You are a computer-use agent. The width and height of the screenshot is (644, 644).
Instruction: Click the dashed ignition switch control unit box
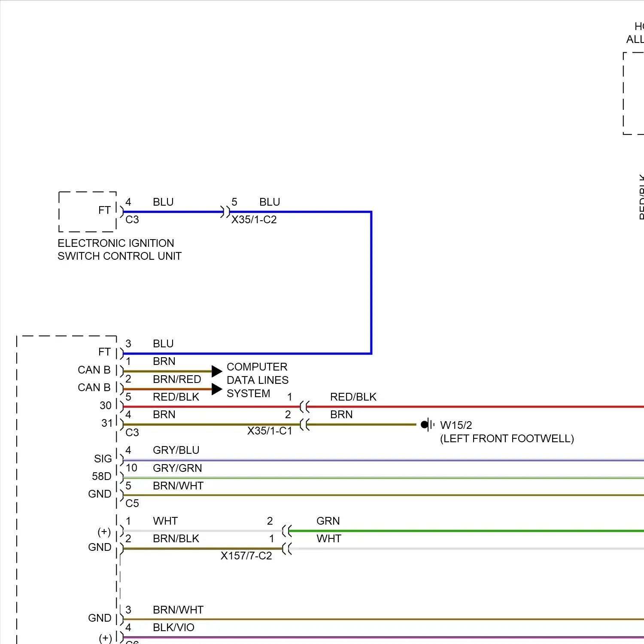tap(88, 212)
